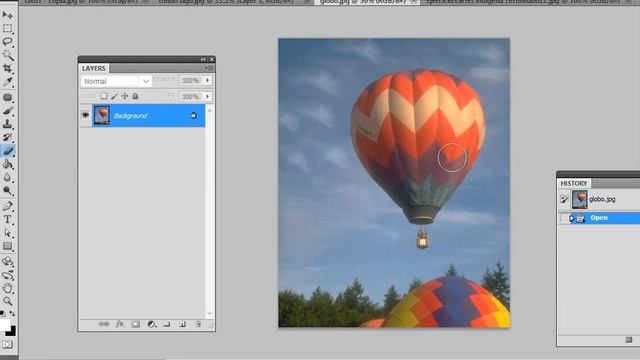Select the Brush tool
Viewport: 640px width, 360px height.
(7, 111)
